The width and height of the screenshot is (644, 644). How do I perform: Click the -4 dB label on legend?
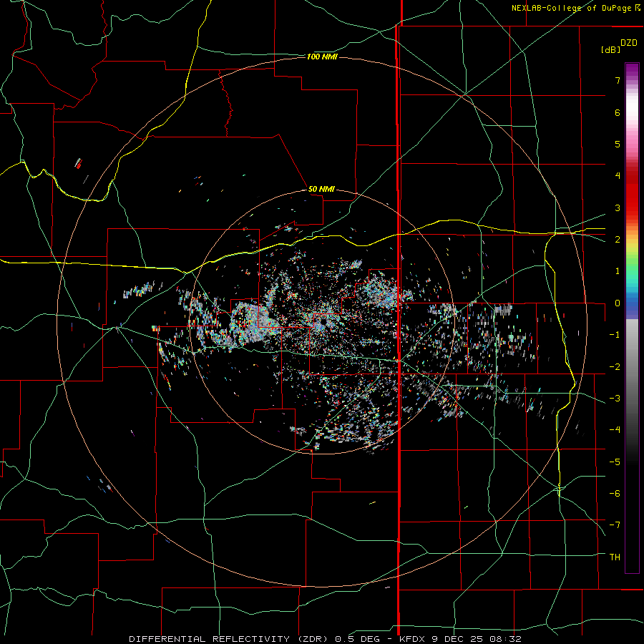point(615,429)
